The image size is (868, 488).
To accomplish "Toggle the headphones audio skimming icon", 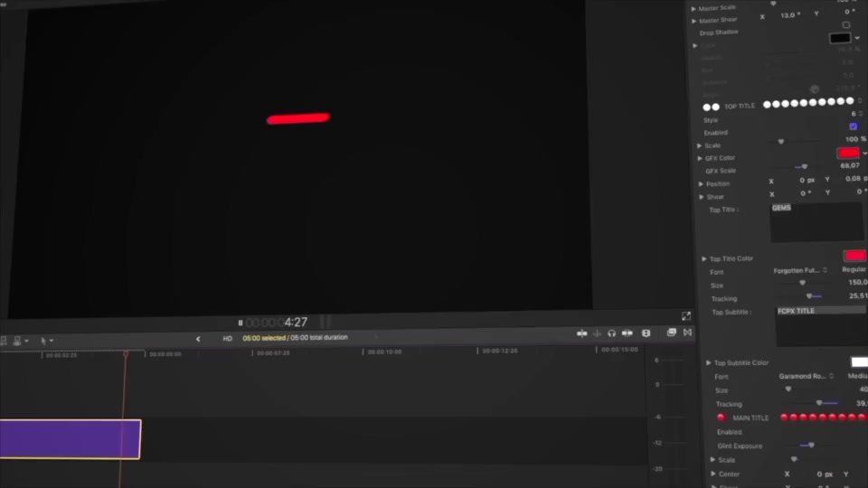I will pyautogui.click(x=611, y=333).
